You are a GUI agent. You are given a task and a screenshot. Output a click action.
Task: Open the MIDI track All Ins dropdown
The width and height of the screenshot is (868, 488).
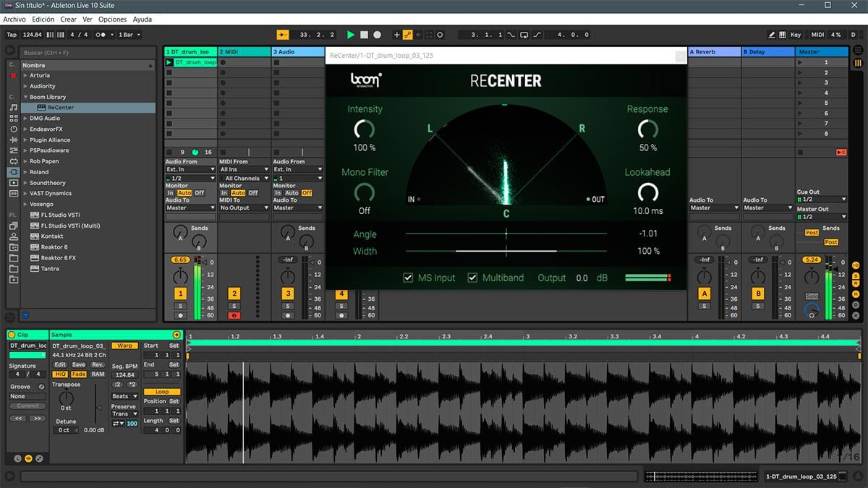point(244,169)
